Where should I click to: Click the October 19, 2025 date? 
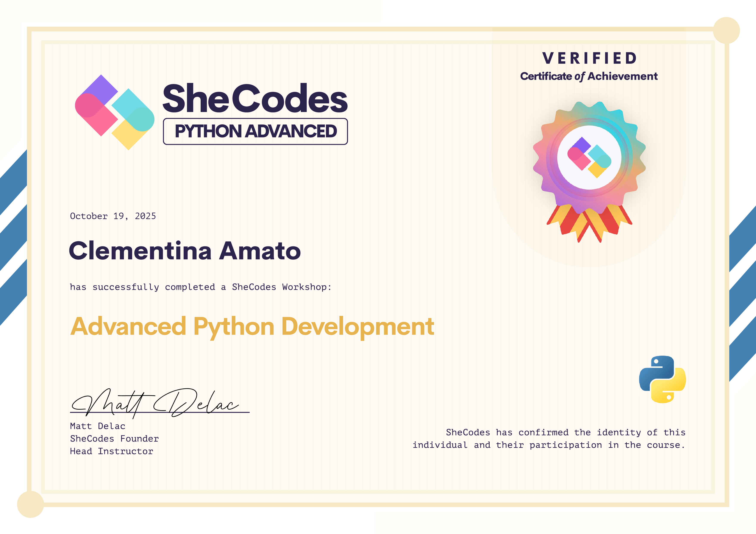(113, 216)
